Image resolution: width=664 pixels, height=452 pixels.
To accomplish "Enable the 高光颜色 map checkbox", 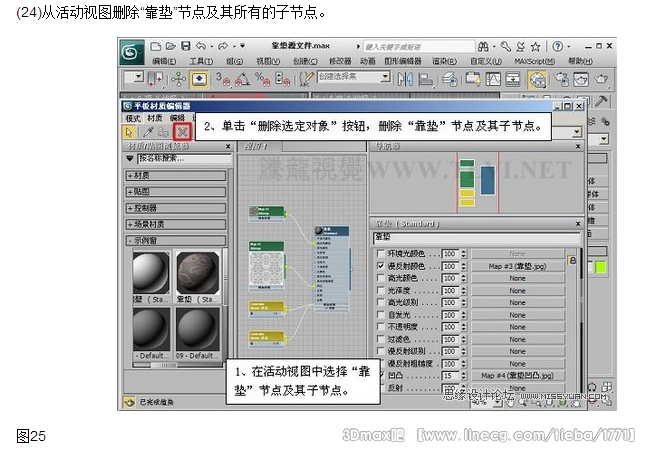I will [380, 278].
